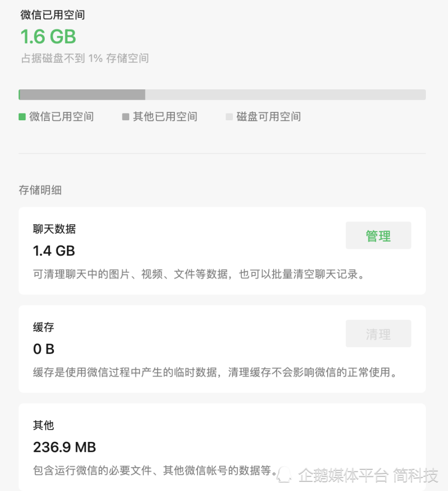Select the green 1.6 GB total usage figure
448x491 pixels.
48,36
